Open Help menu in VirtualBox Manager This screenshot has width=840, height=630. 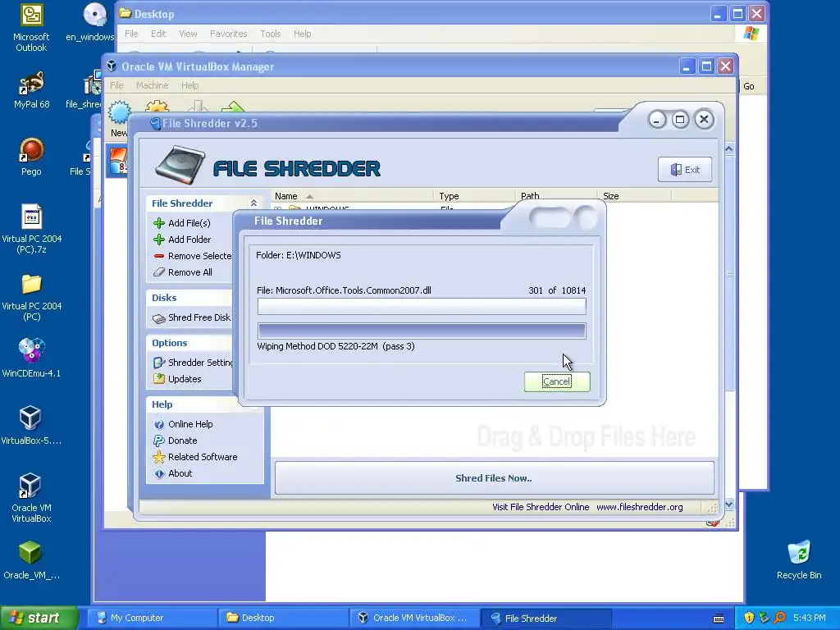coord(189,85)
